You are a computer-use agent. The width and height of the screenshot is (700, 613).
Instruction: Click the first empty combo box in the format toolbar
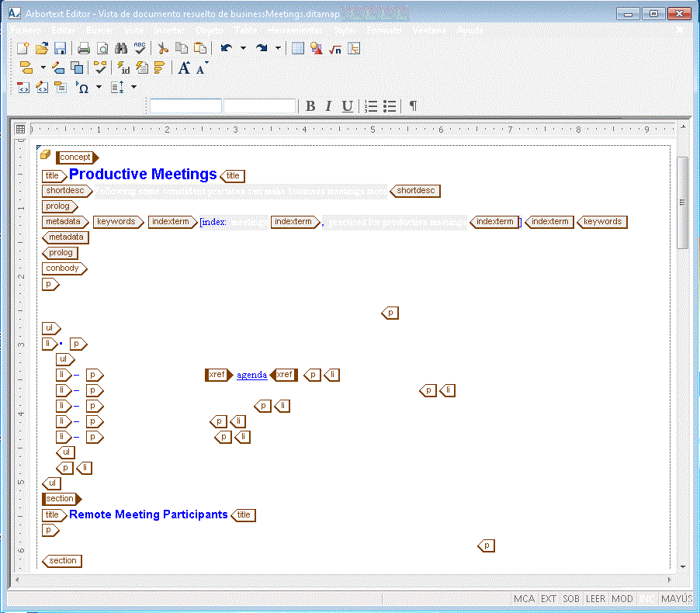(x=185, y=106)
